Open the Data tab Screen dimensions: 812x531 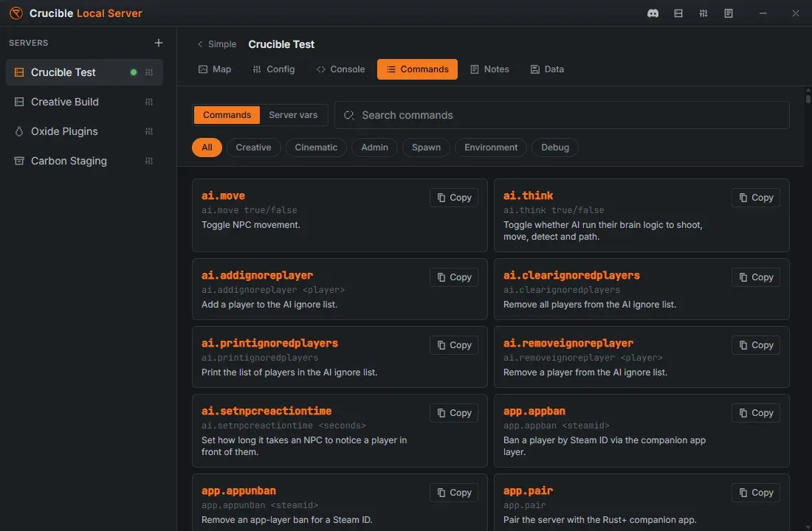point(548,69)
